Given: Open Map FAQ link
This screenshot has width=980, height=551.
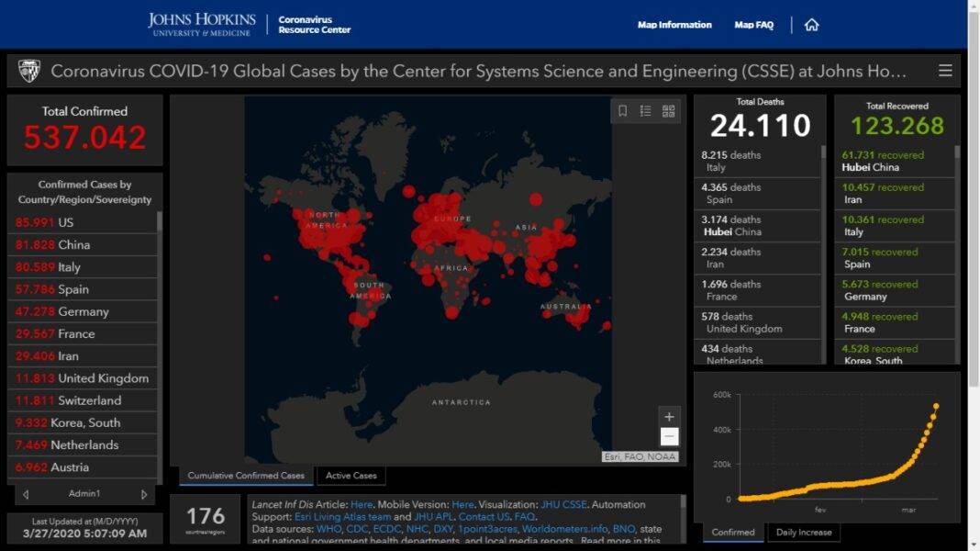Looking at the screenshot, I should tap(753, 25).
